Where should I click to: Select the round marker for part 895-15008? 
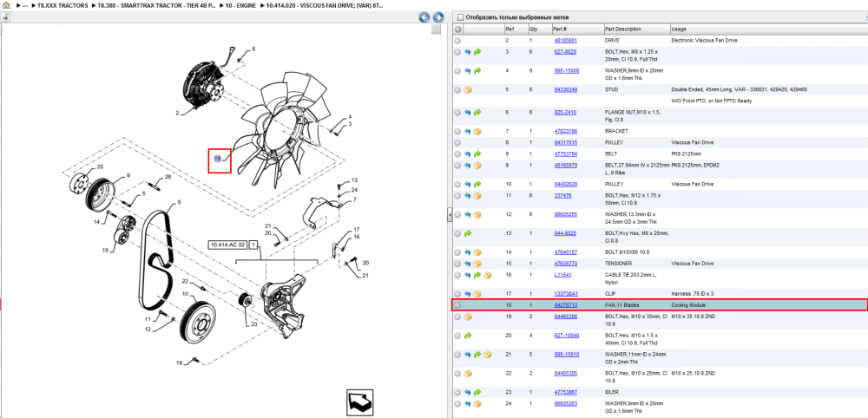pos(457,71)
